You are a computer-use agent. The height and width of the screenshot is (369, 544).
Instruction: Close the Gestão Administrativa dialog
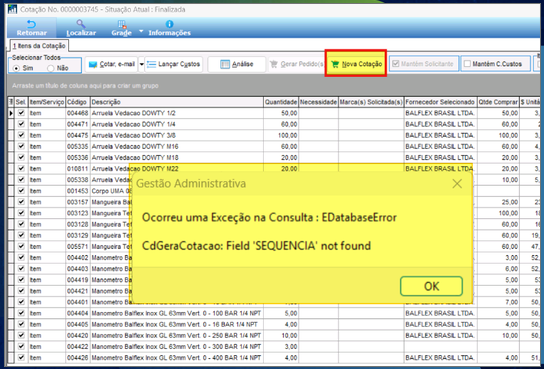coord(457,183)
